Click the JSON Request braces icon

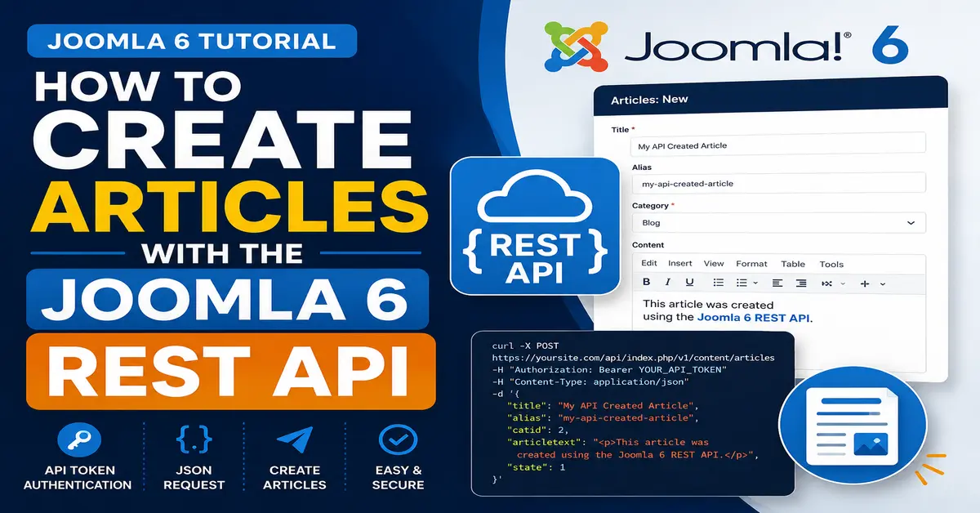click(x=194, y=441)
